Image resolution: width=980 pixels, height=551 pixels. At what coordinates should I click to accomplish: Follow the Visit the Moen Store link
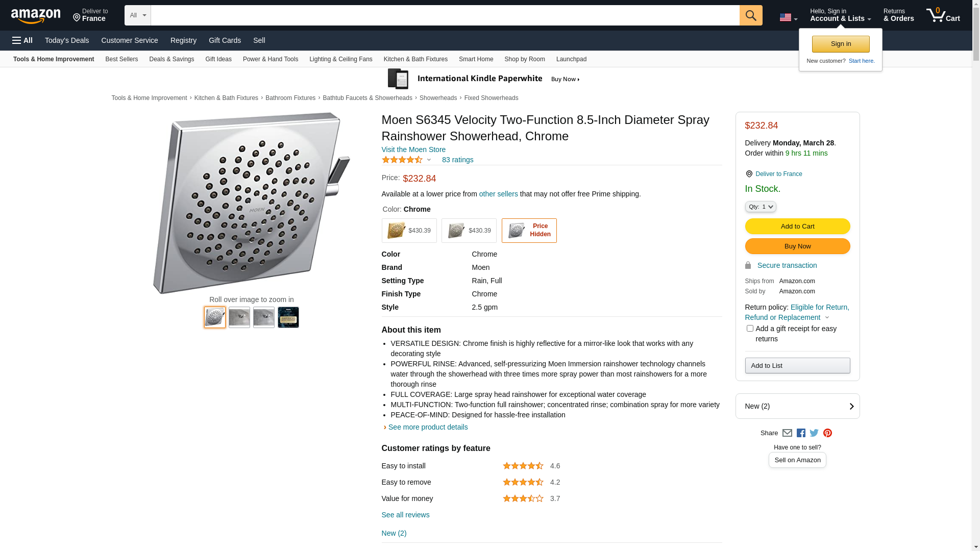pos(413,149)
